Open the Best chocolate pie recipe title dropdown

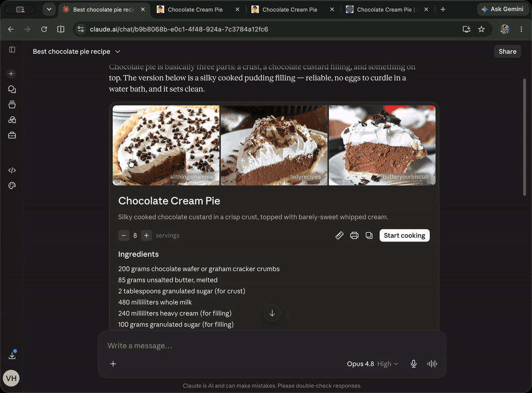click(x=76, y=52)
